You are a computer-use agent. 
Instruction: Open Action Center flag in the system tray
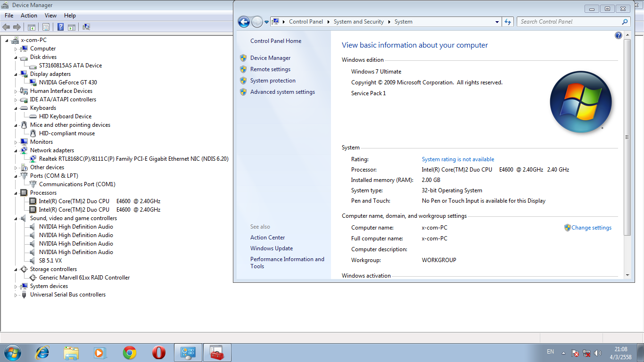[575, 353]
